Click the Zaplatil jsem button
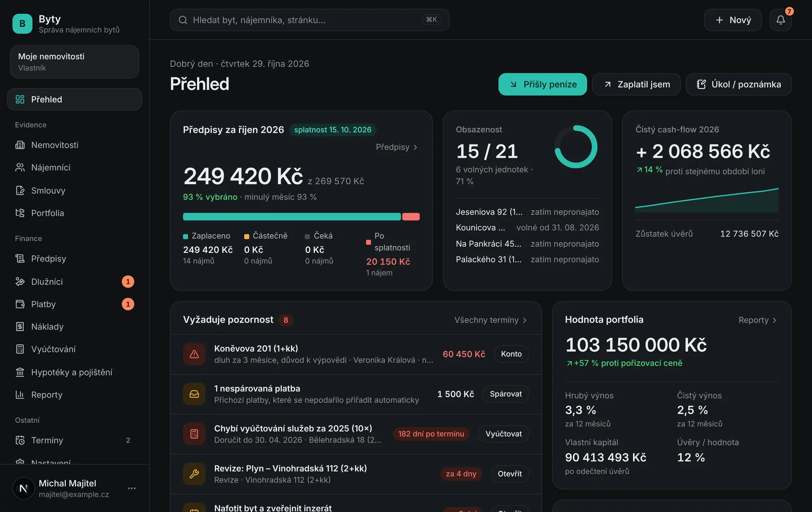The image size is (812, 512). 636,84
